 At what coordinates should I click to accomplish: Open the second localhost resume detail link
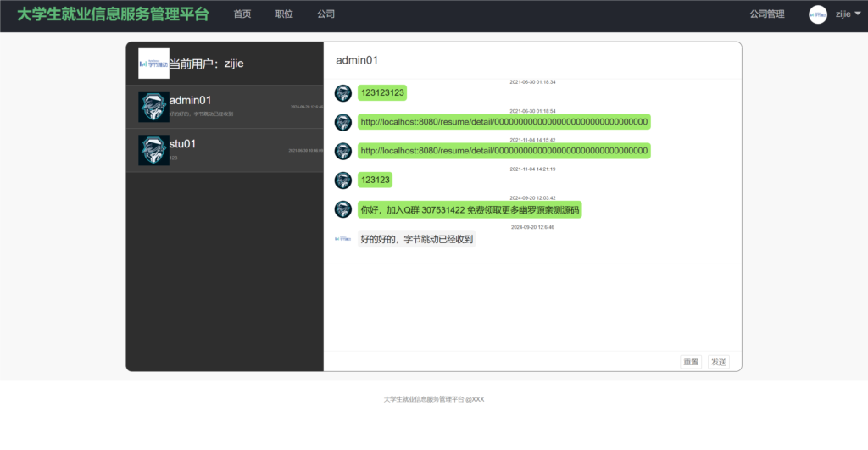point(504,151)
